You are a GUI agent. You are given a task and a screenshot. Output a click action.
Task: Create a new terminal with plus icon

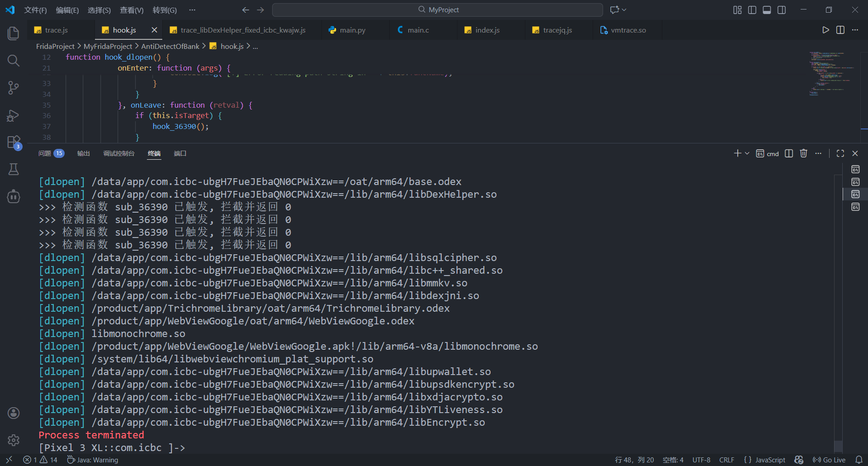pyautogui.click(x=737, y=153)
